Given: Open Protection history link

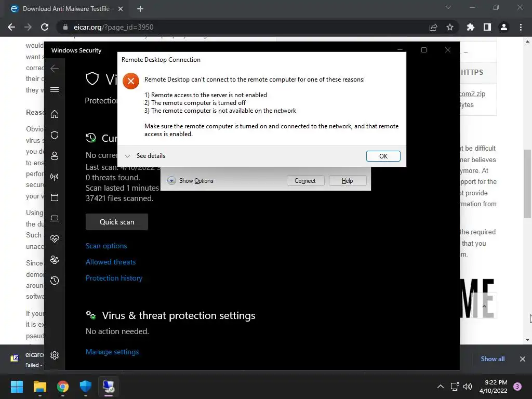Looking at the screenshot, I should pos(114,278).
